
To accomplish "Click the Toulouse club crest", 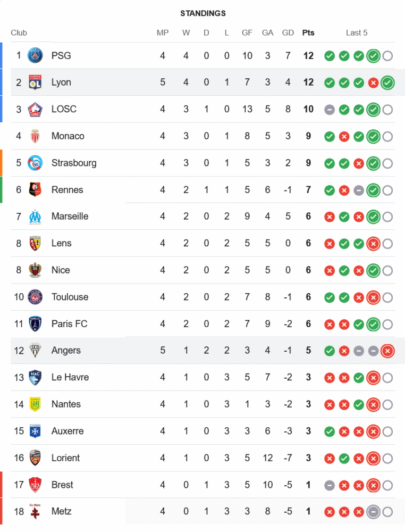I will pos(35,297).
